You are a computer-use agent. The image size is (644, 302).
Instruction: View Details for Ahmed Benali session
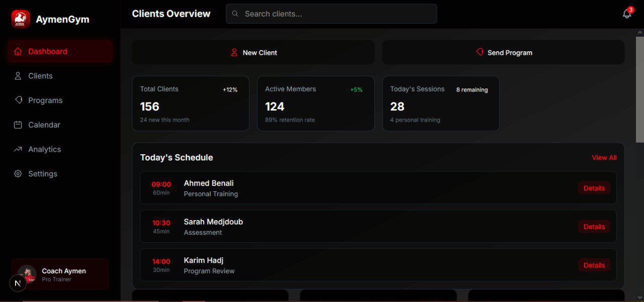594,188
